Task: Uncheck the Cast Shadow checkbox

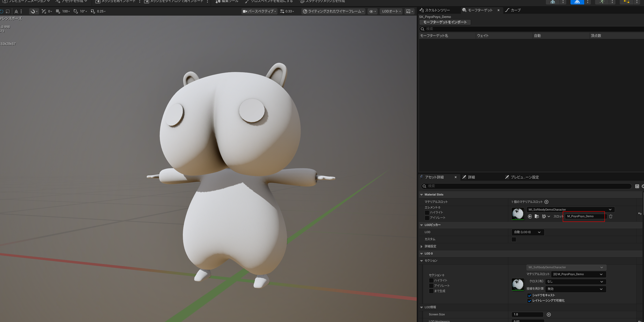Action: coord(529,295)
